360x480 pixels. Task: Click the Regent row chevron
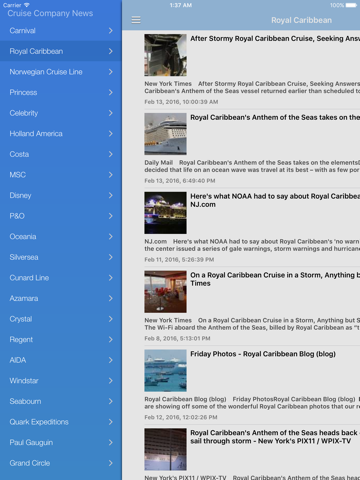pos(111,340)
